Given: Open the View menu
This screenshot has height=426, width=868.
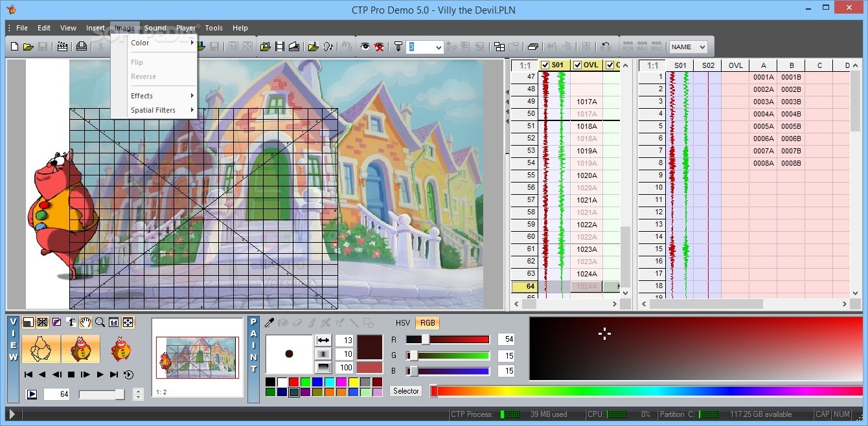Looking at the screenshot, I should 68,28.
